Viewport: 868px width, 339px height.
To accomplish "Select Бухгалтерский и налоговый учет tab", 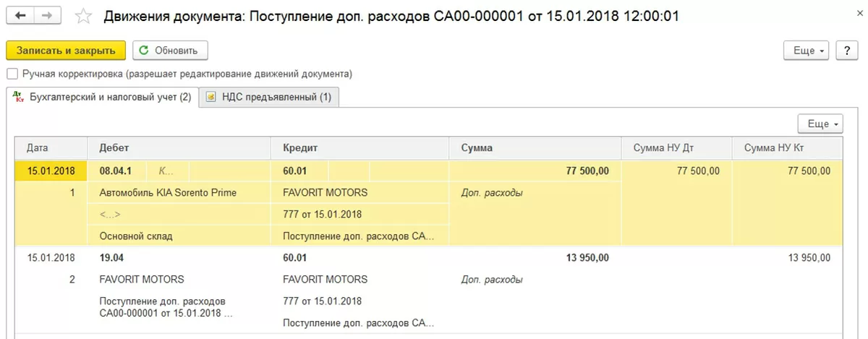I will (110, 98).
